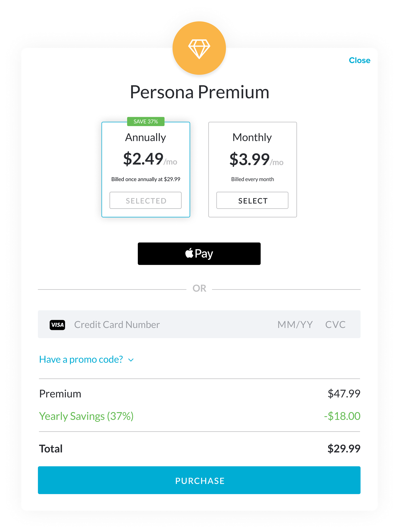Close the Persona Premium dialog
Viewport: 399px width, 532px height.
pos(360,60)
